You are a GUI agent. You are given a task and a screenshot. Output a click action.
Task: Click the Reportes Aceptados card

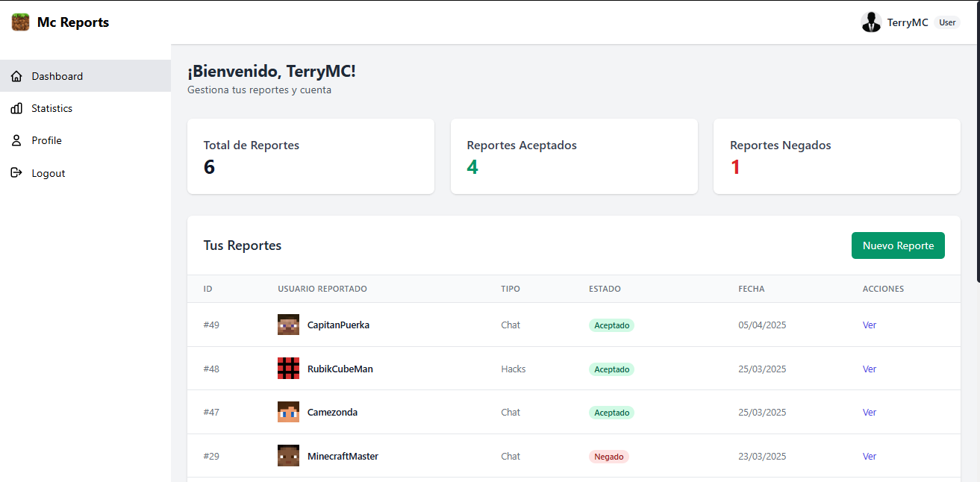(574, 157)
